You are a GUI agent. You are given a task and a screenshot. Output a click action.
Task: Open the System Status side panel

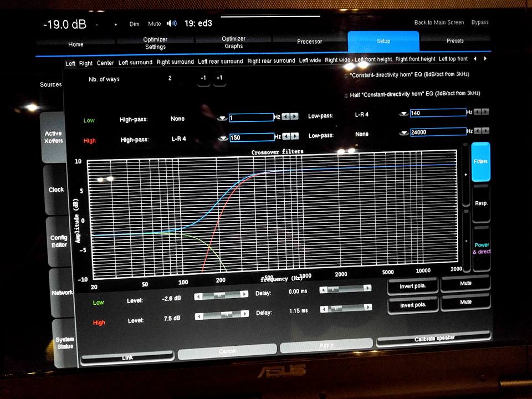coord(64,342)
